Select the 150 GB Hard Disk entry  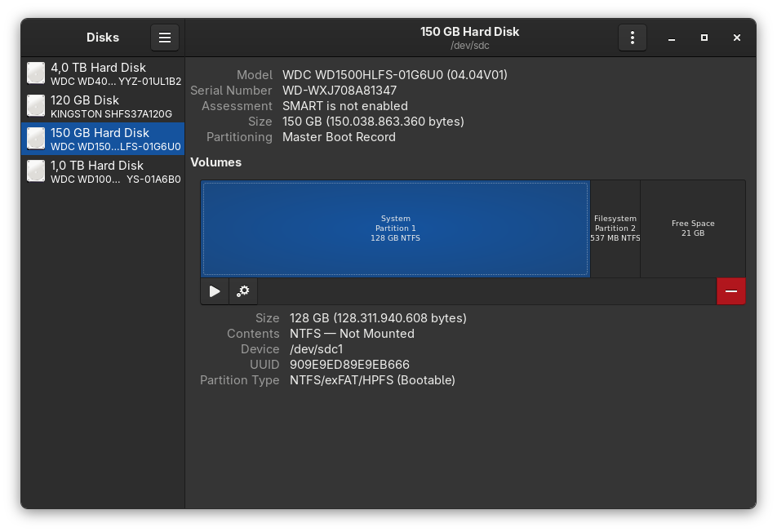pyautogui.click(x=103, y=139)
